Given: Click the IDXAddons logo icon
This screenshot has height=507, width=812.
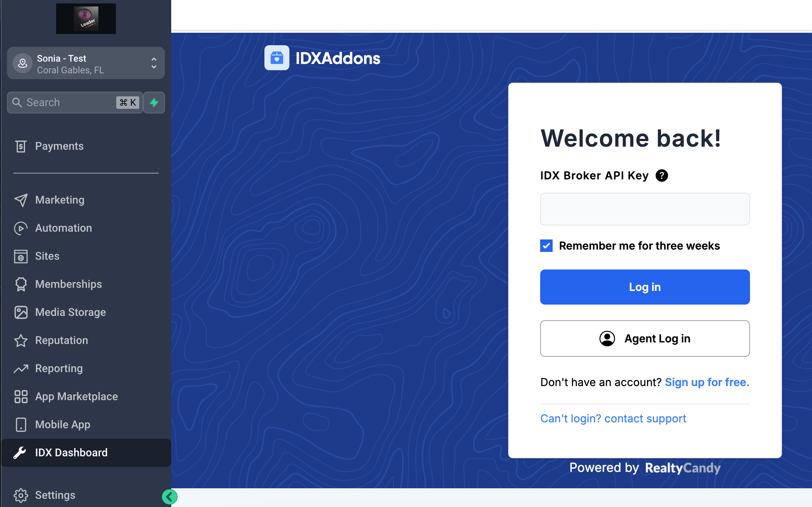Looking at the screenshot, I should pos(277,58).
